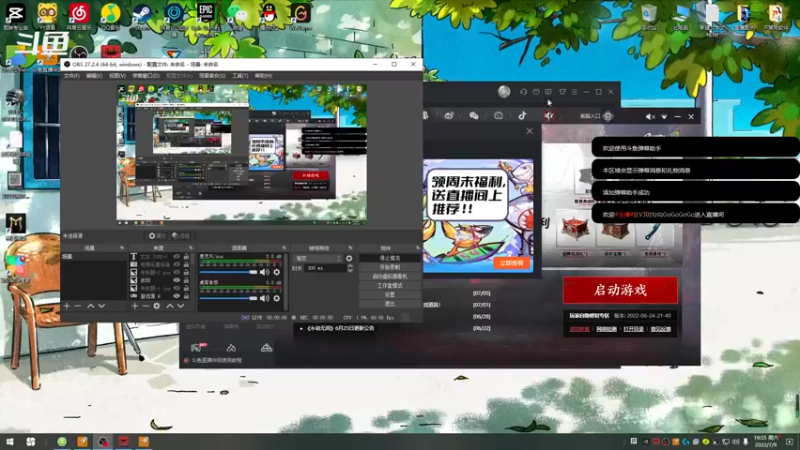Click the OBS icon in the taskbar
The height and width of the screenshot is (450, 800).
point(103,442)
